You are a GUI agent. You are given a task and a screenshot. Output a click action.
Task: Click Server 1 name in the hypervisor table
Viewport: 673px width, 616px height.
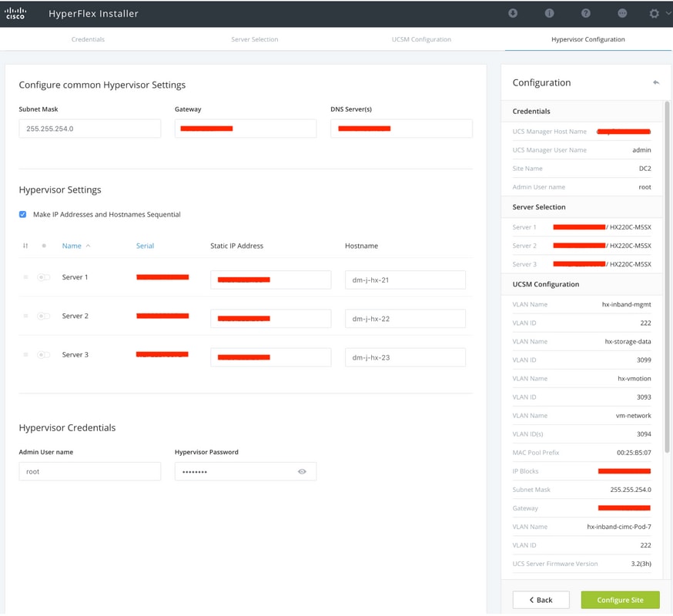(75, 277)
